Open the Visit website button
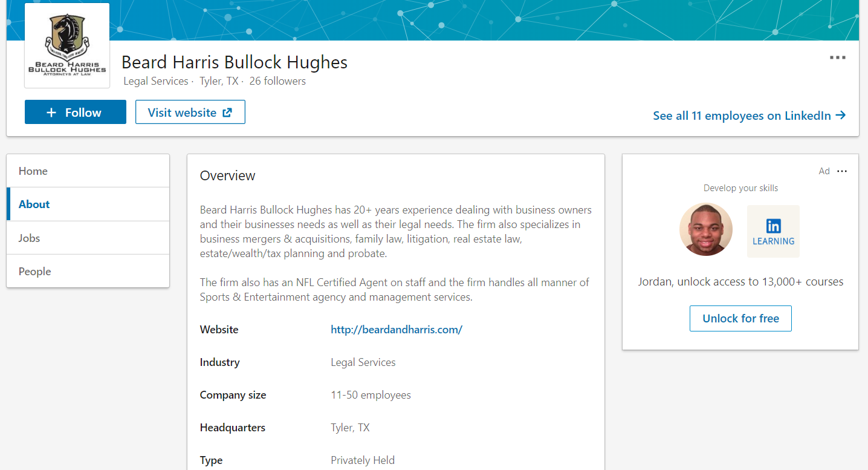This screenshot has height=470, width=868. (190, 112)
